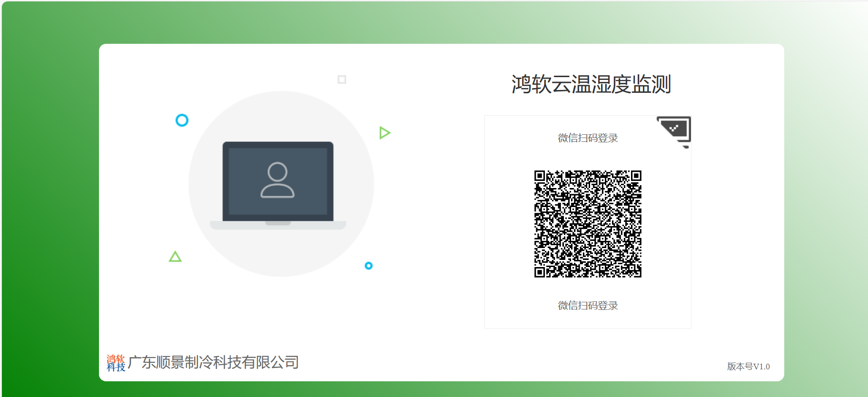Click the 广东顺景制冷科技有限公司 company name
This screenshot has height=397, width=868.
(x=213, y=362)
